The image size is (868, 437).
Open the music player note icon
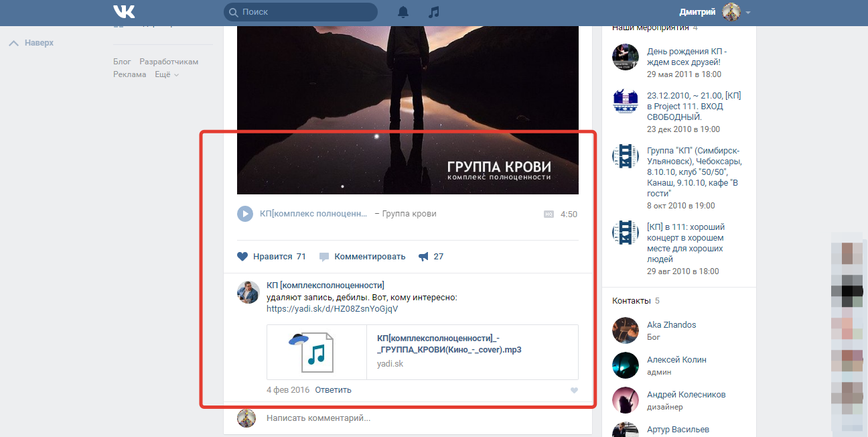[434, 12]
